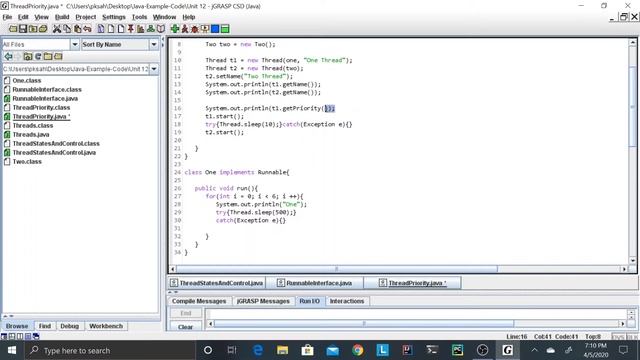Open the Interactions tab
The height and width of the screenshot is (360, 640).
tap(347, 301)
